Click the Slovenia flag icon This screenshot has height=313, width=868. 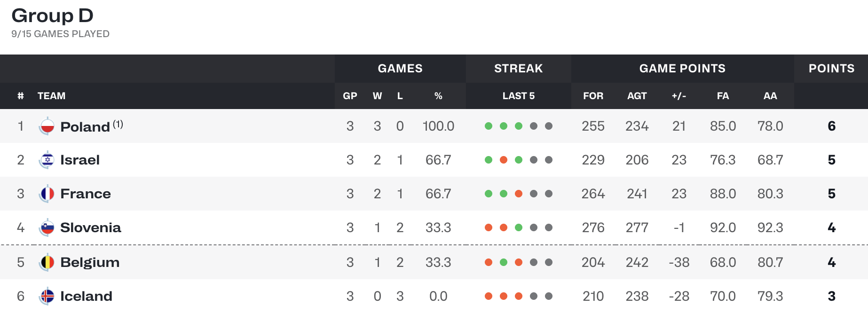[47, 227]
